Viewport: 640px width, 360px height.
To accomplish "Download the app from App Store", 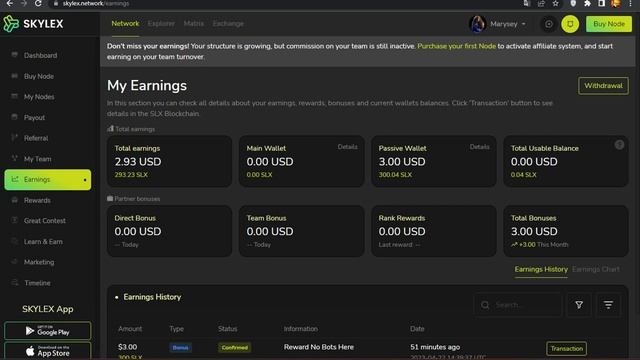I will coord(47,351).
